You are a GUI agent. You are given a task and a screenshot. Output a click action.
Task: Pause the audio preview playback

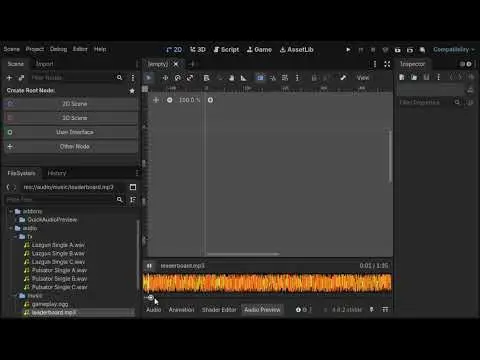(149, 266)
